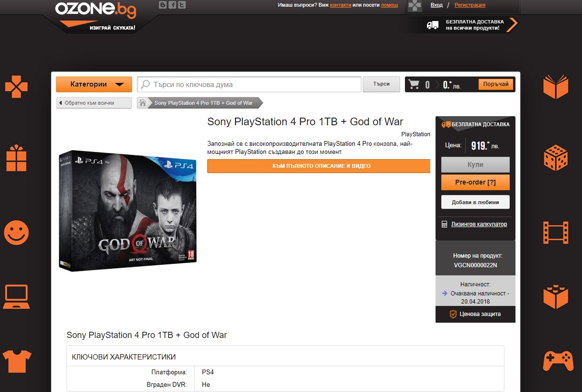Select the t-shirt clothing category icon
Image resolution: width=582 pixels, height=392 pixels.
[17, 361]
